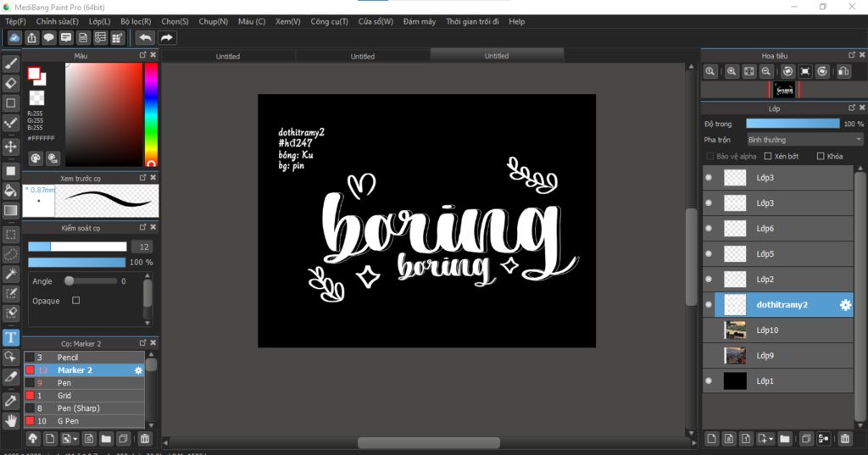
Task: Click the rainbow hue strip
Action: pyautogui.click(x=151, y=114)
